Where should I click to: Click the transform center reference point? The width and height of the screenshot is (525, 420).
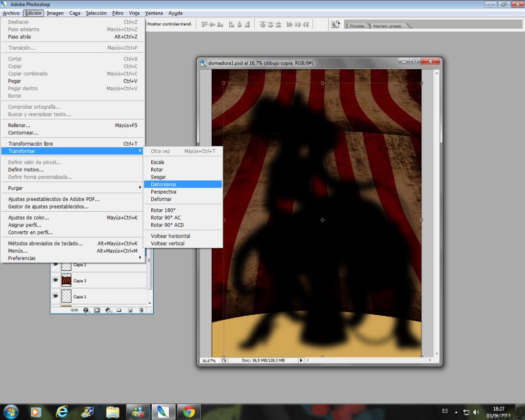322,220
